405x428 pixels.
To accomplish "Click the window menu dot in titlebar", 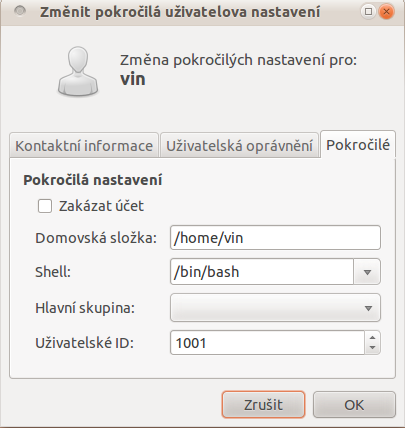I will (20, 11).
